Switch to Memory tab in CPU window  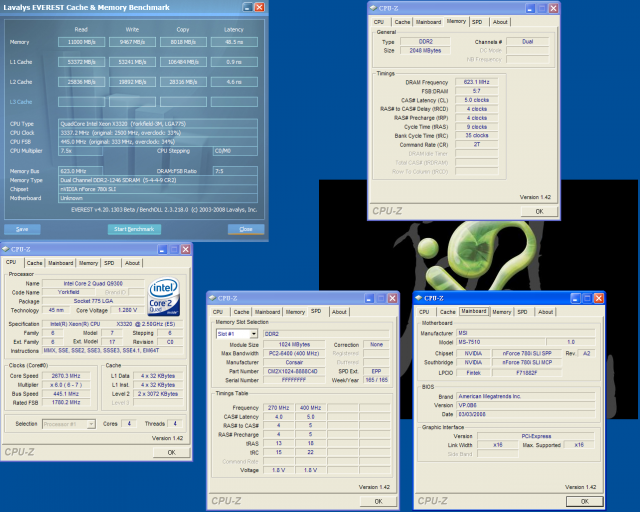(x=89, y=263)
